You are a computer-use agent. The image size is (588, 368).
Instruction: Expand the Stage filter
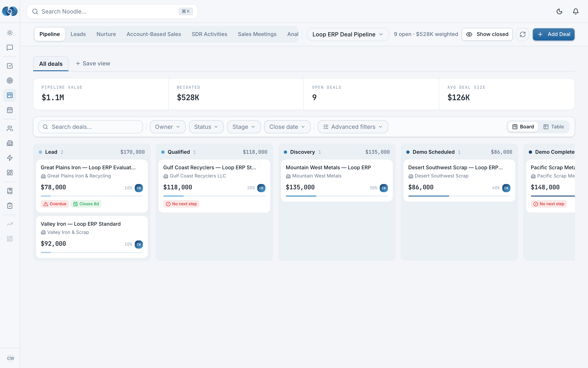tap(244, 127)
